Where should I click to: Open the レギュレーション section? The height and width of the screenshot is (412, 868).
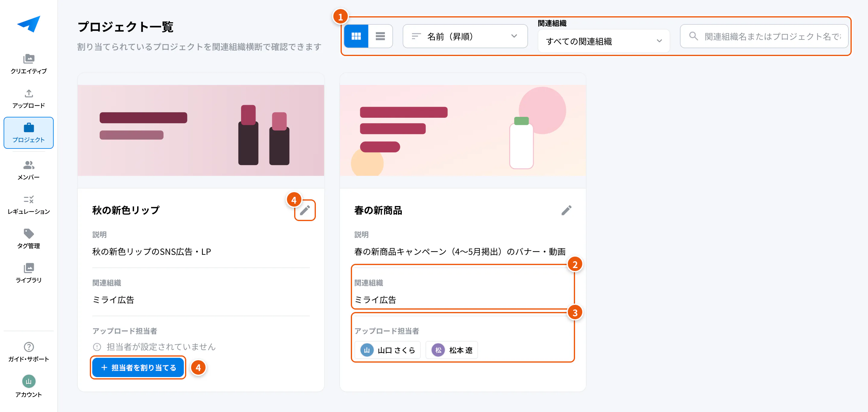[29, 205]
